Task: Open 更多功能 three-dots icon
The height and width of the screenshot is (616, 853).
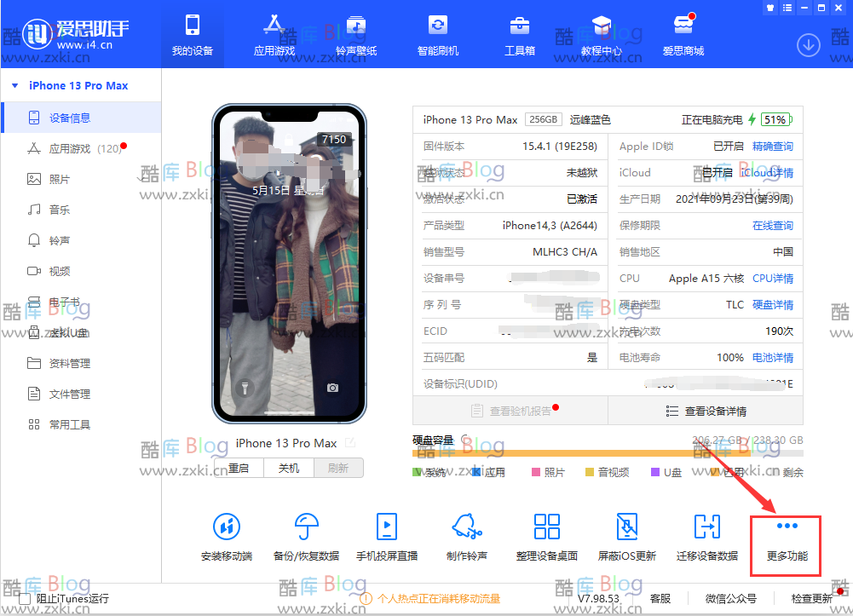Action: click(787, 527)
